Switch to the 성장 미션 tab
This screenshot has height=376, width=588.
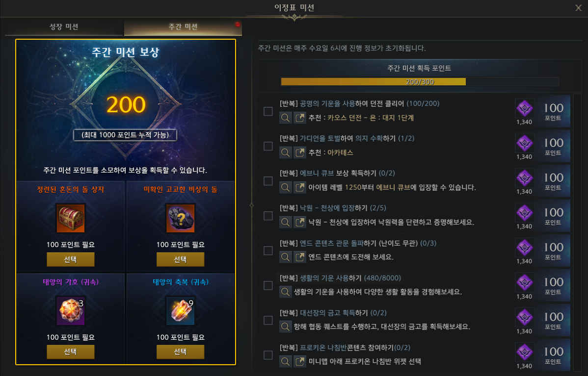(x=64, y=27)
